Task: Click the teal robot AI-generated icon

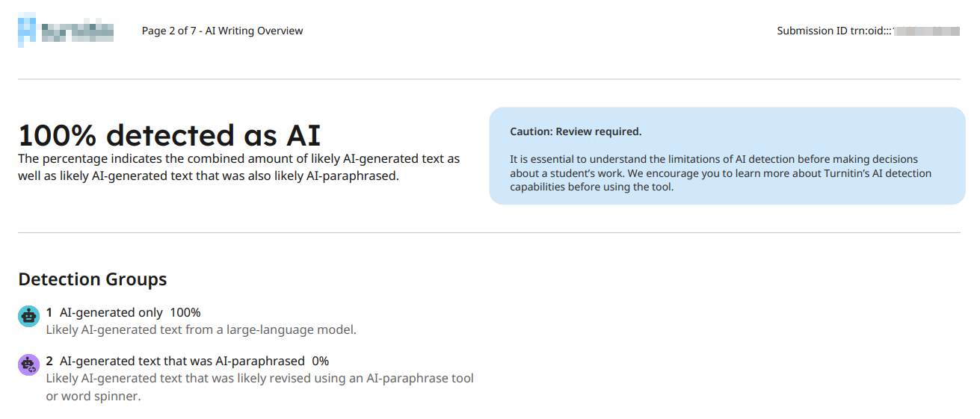Action: pos(28,316)
